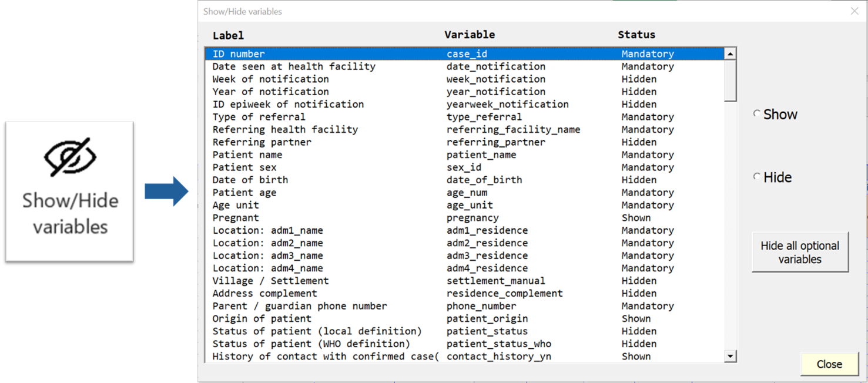
Task: Select History of contact with confirmed case row
Action: tap(465, 357)
